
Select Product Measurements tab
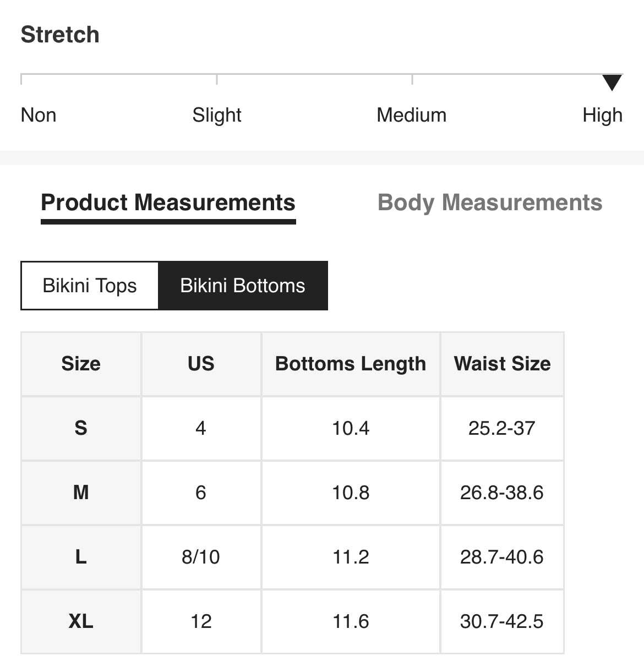[x=168, y=203]
